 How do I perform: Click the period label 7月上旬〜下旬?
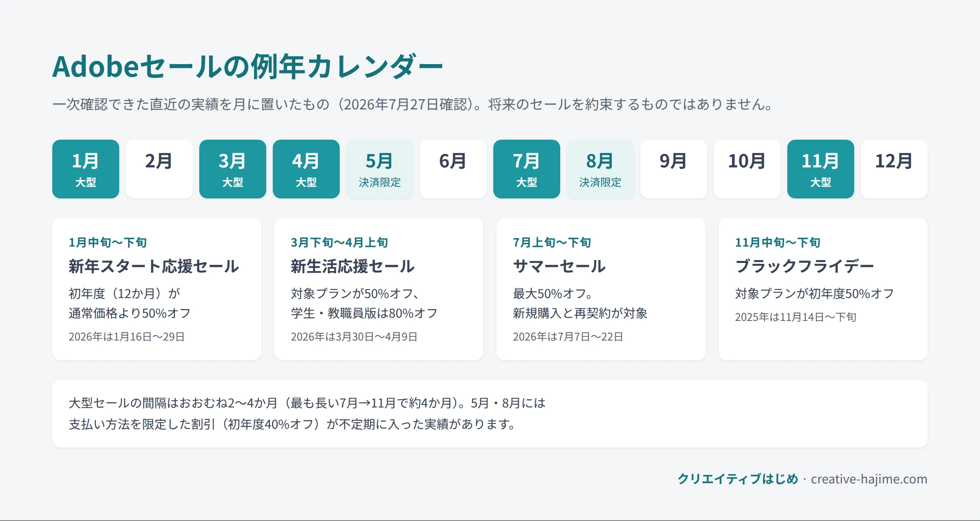[x=552, y=243]
